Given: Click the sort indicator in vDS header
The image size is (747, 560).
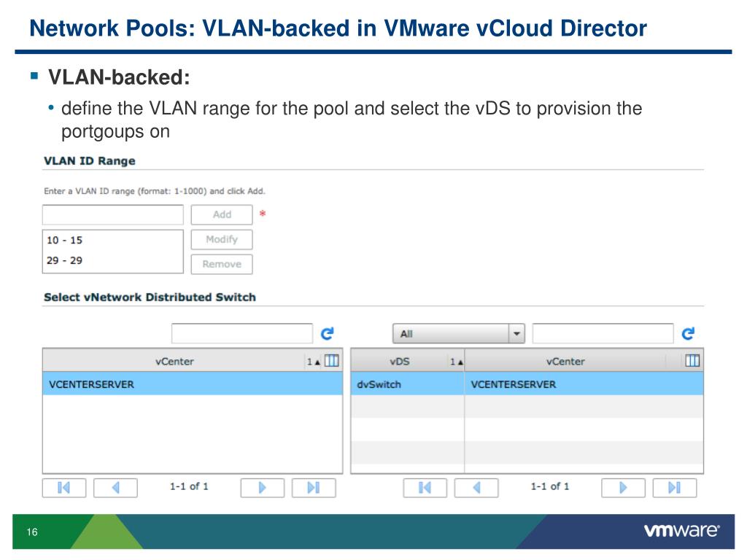Looking at the screenshot, I should coord(457,362).
